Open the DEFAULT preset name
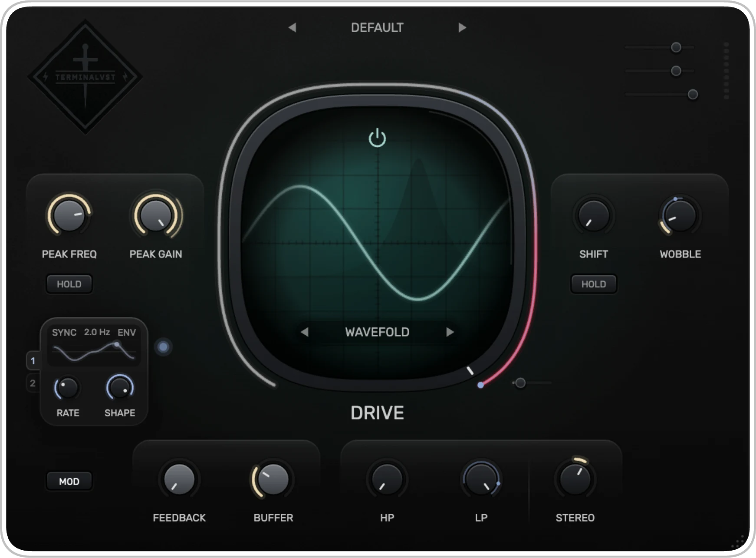This screenshot has width=756, height=558. 377,28
